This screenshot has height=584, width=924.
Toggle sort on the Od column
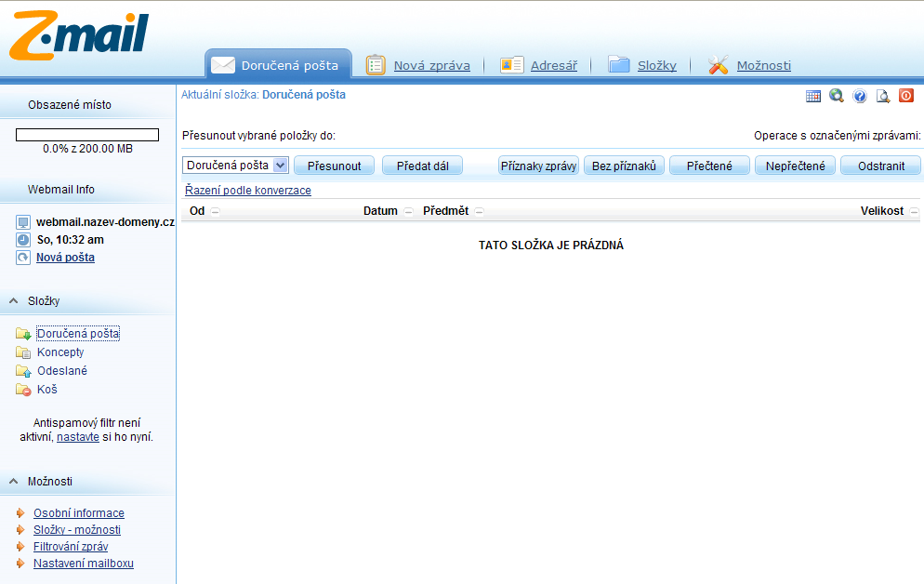click(x=216, y=212)
